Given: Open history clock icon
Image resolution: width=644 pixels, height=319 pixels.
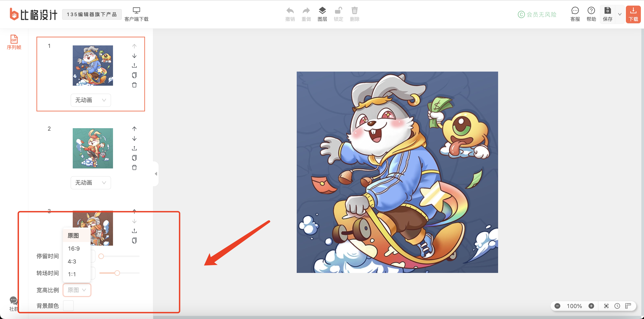Looking at the screenshot, I should point(617,306).
